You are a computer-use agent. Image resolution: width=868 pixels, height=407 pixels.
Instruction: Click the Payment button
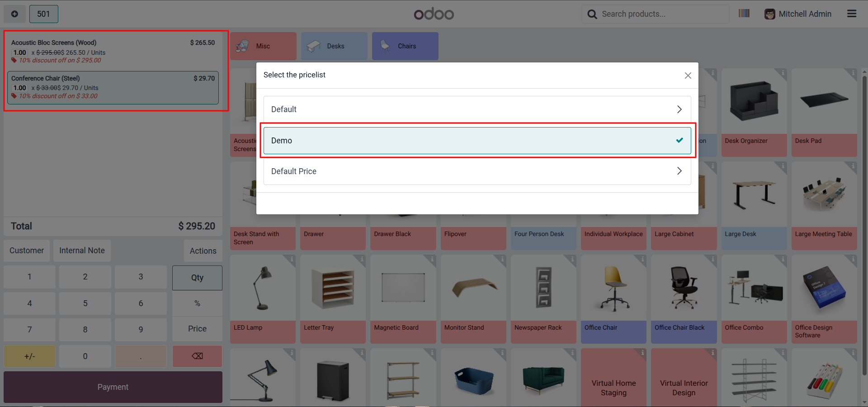113,387
